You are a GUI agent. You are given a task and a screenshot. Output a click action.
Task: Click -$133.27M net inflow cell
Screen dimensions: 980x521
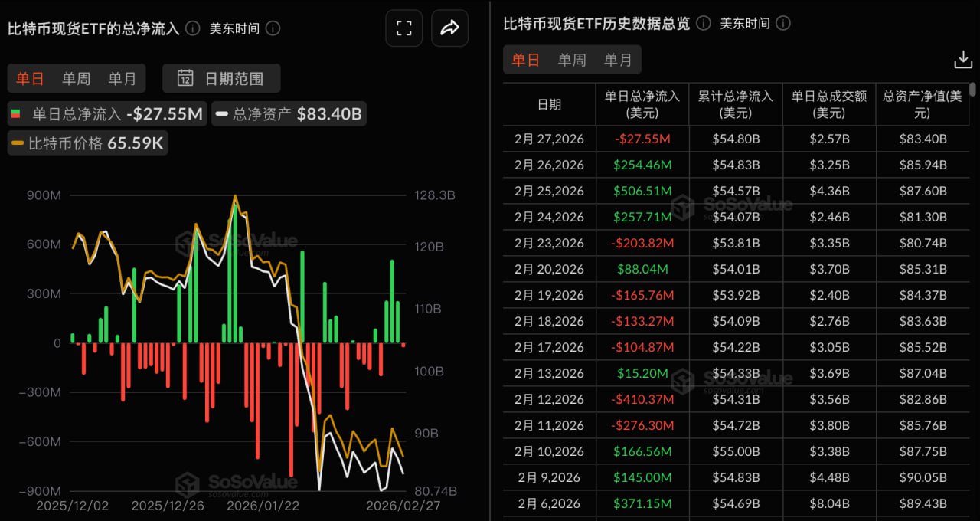(642, 321)
